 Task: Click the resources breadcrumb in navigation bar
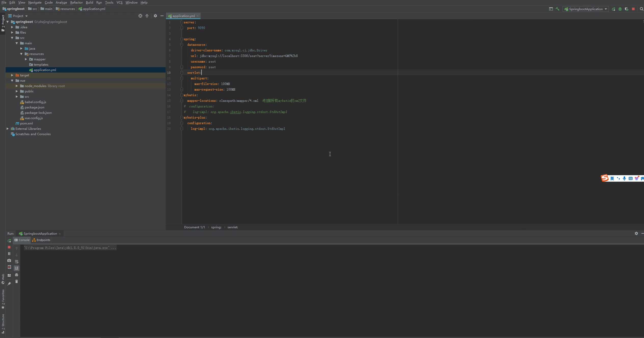point(67,9)
